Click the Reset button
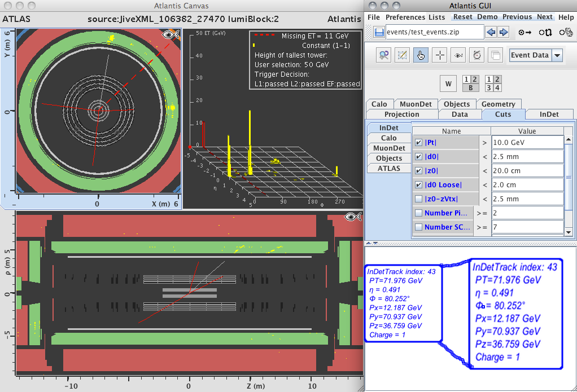The width and height of the screenshot is (577, 392). [463, 17]
